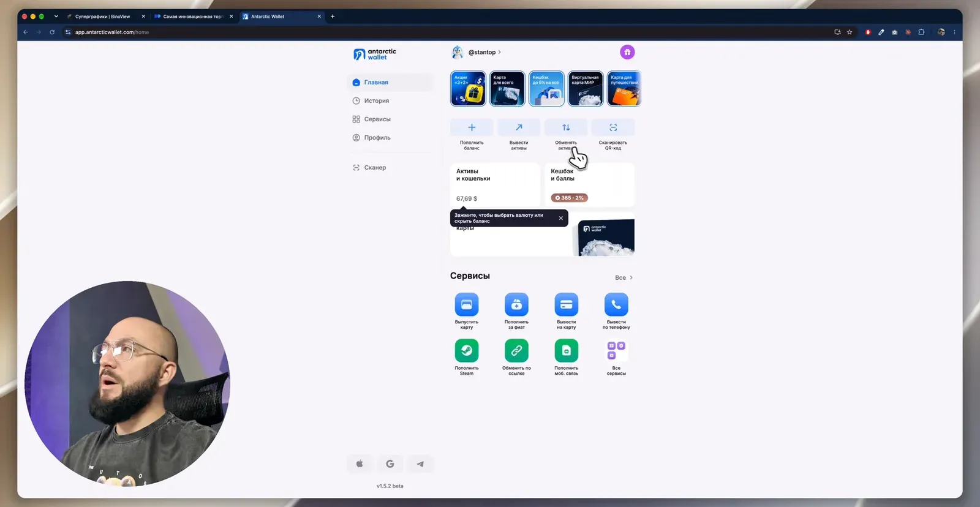Bookmark this page with the star icon
The height and width of the screenshot is (507, 980).
pyautogui.click(x=850, y=32)
